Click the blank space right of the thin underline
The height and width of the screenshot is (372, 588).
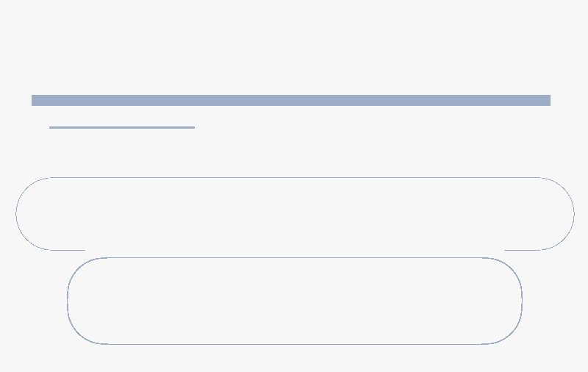[x=367, y=127]
